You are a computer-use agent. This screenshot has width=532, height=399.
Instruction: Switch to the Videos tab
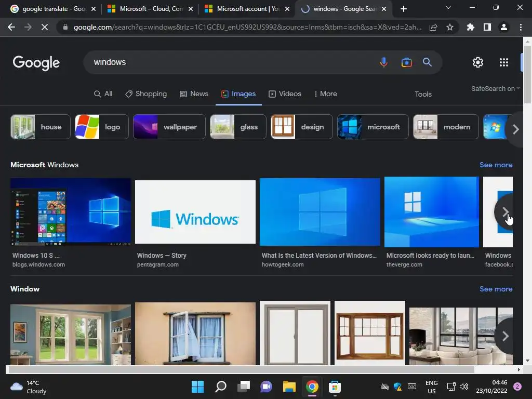(x=285, y=94)
